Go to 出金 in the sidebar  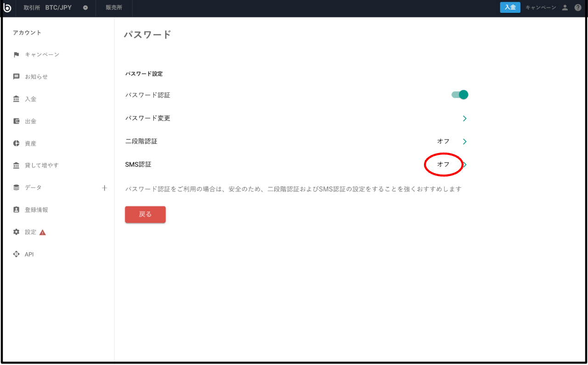point(30,121)
